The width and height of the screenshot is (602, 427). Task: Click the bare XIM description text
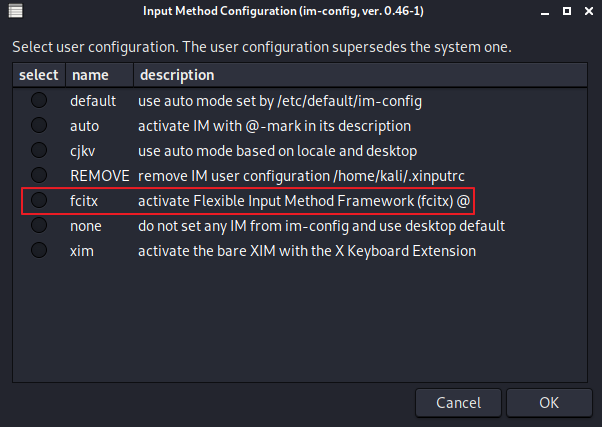306,250
